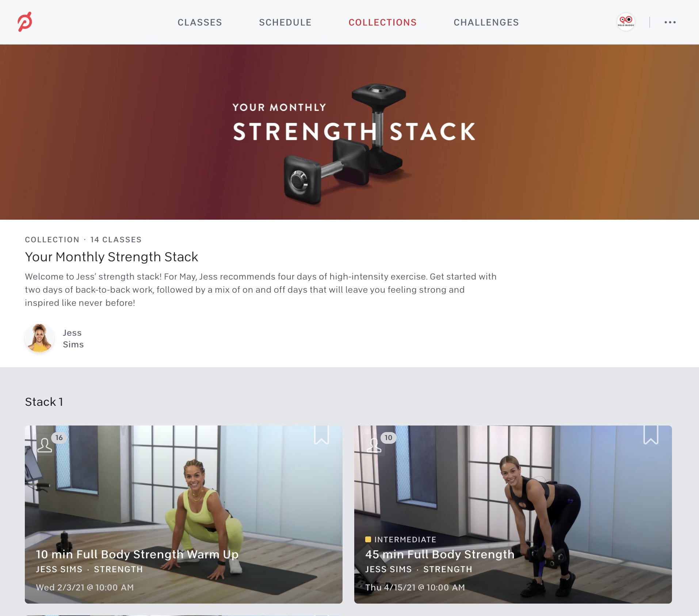
Task: Open 10 min Full Body Strength Warm Up
Action: [x=137, y=554]
